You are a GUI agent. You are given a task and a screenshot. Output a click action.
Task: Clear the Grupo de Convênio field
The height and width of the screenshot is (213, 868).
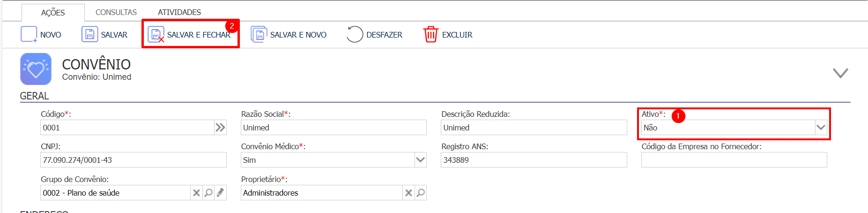coord(196,193)
